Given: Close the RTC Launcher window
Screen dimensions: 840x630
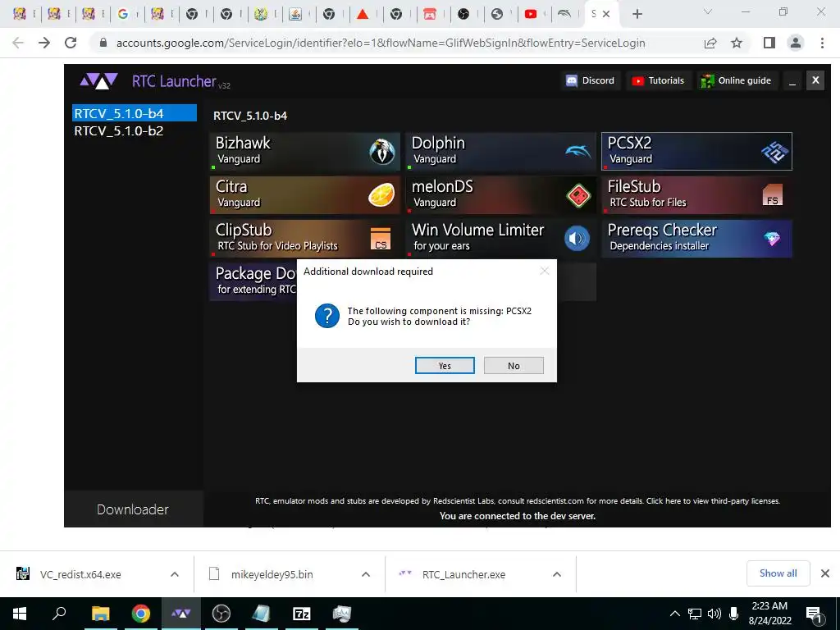Looking at the screenshot, I should 815,80.
